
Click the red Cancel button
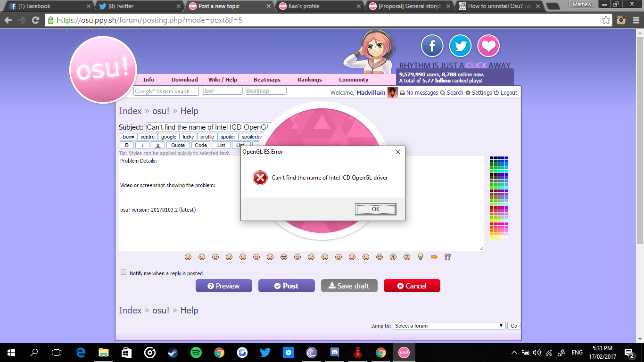[x=412, y=286]
